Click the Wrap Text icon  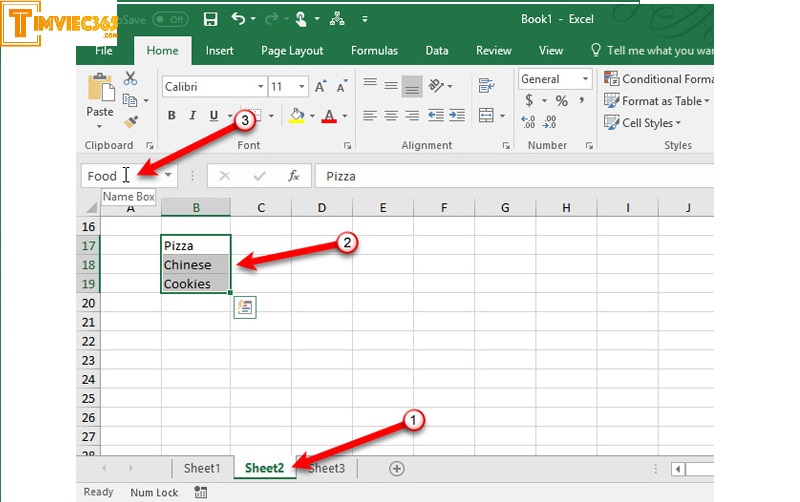click(486, 86)
